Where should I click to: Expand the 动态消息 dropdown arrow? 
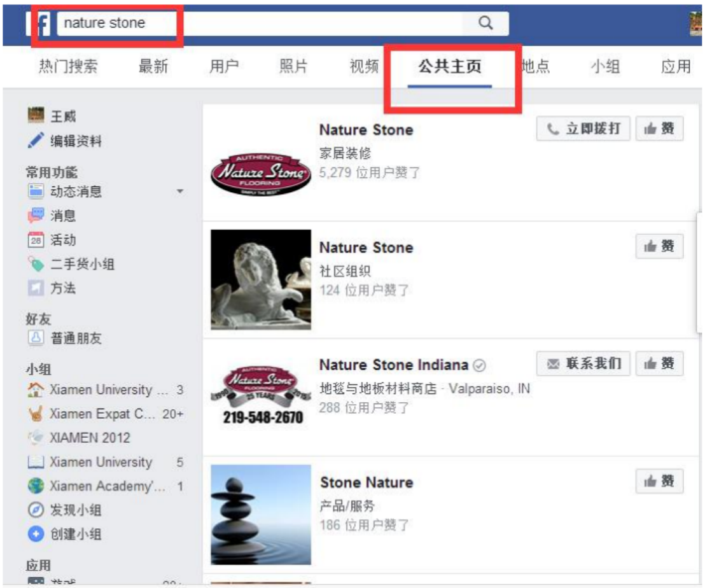(x=180, y=192)
